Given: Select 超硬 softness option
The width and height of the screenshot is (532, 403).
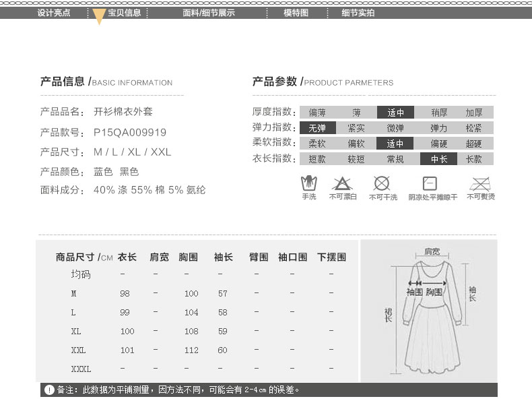Looking at the screenshot, I should 473,144.
